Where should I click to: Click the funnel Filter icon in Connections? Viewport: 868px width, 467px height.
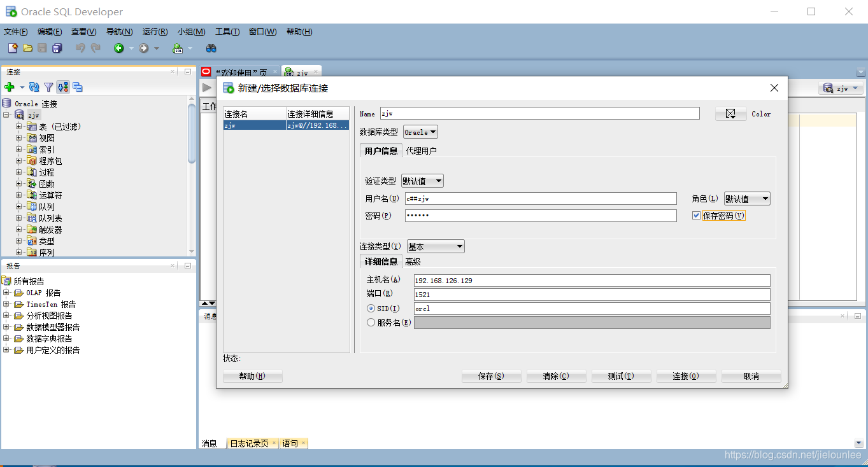(48, 87)
